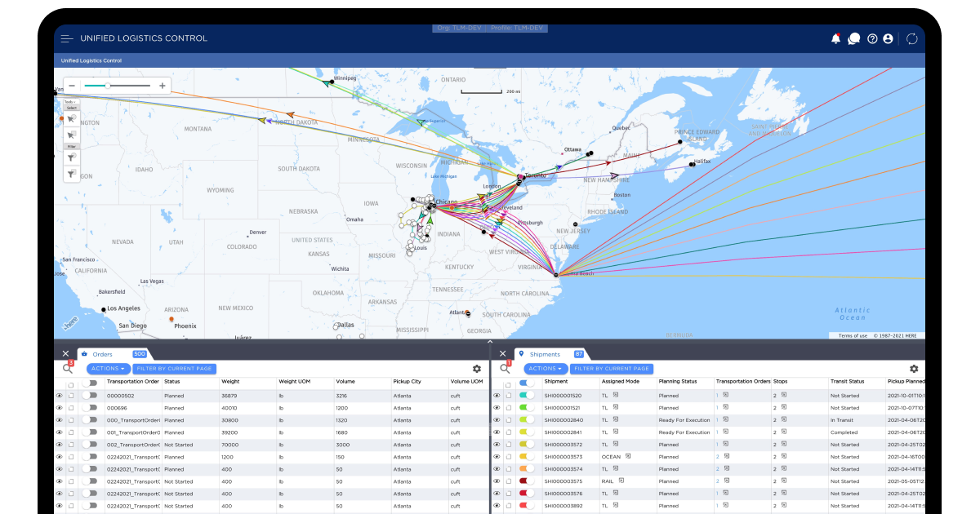Open the Actions dropdown in Shipments panel
This screenshot has width=980, height=514.
546,369
